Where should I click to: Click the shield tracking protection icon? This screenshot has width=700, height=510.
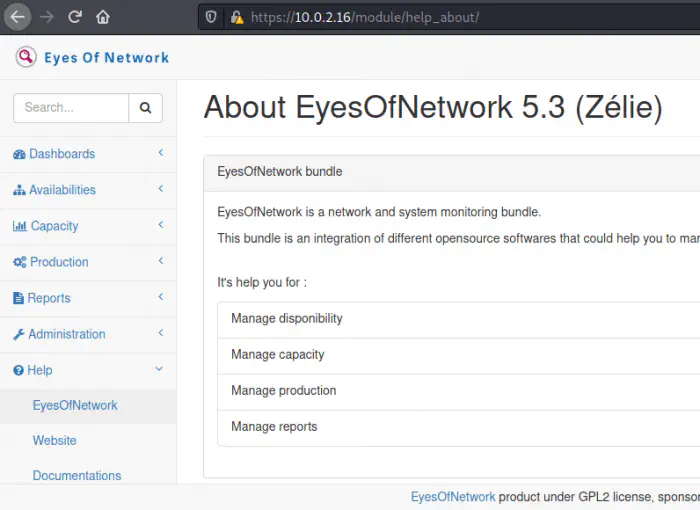point(211,17)
